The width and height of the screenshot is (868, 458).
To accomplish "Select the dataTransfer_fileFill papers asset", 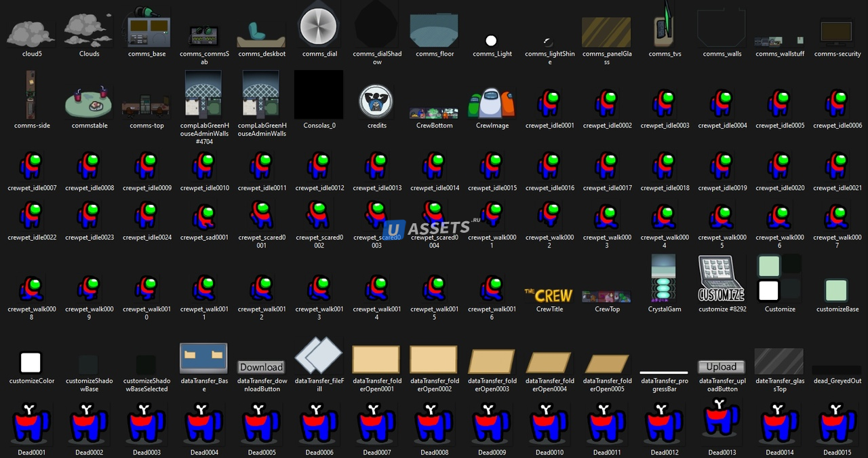I will point(319,356).
